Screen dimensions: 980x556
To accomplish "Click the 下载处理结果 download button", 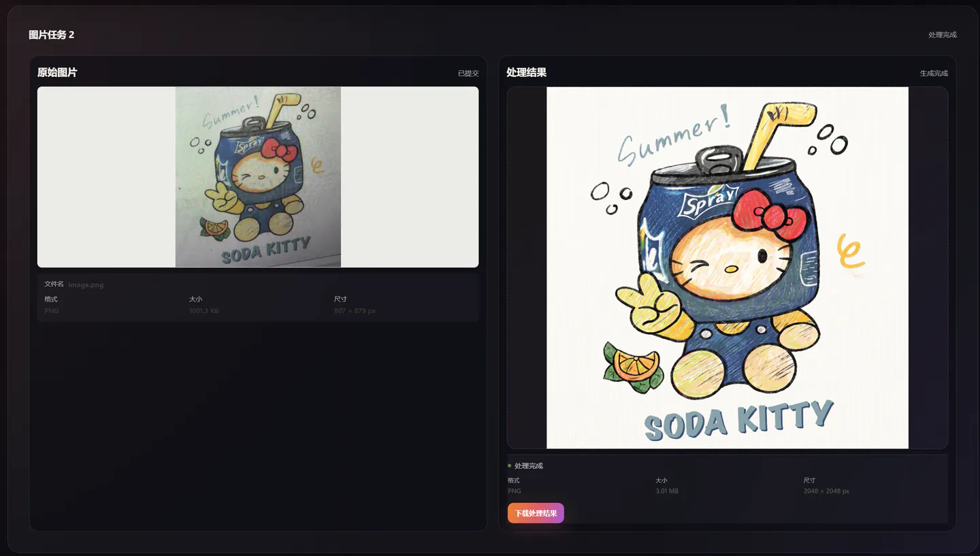I will click(536, 513).
